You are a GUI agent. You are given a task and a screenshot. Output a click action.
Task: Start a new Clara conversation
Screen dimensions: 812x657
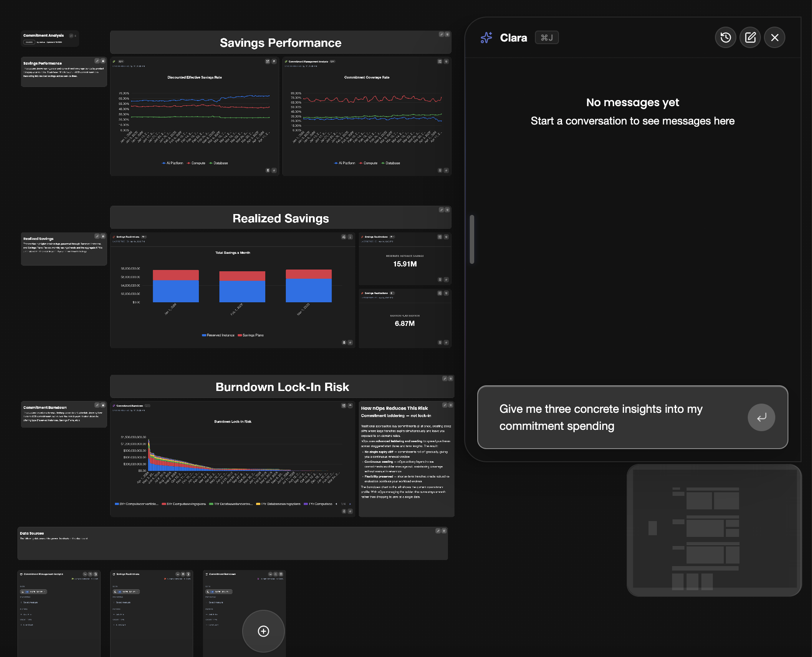click(x=750, y=38)
